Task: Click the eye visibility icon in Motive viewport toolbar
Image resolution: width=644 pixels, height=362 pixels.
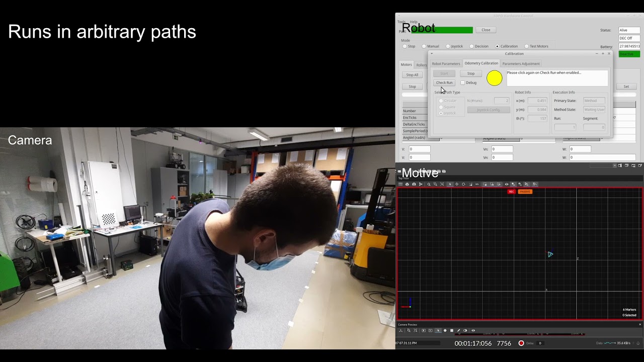Action: pyautogui.click(x=507, y=184)
